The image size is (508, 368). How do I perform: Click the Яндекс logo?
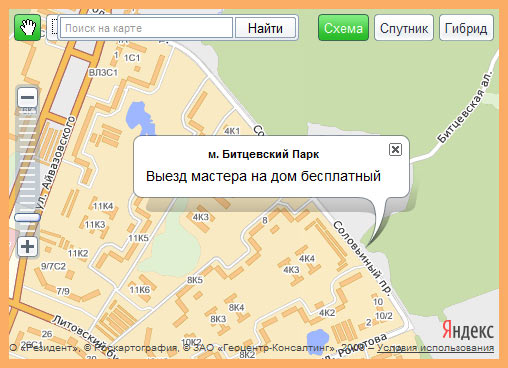point(468,330)
